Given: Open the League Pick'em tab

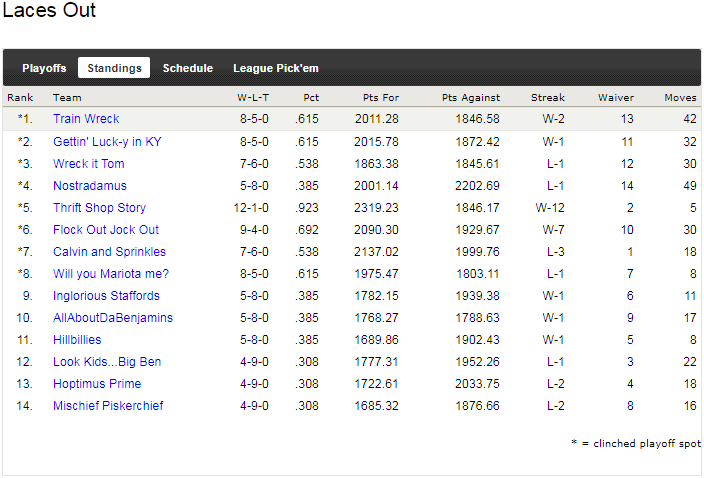Looking at the screenshot, I should pos(276,68).
